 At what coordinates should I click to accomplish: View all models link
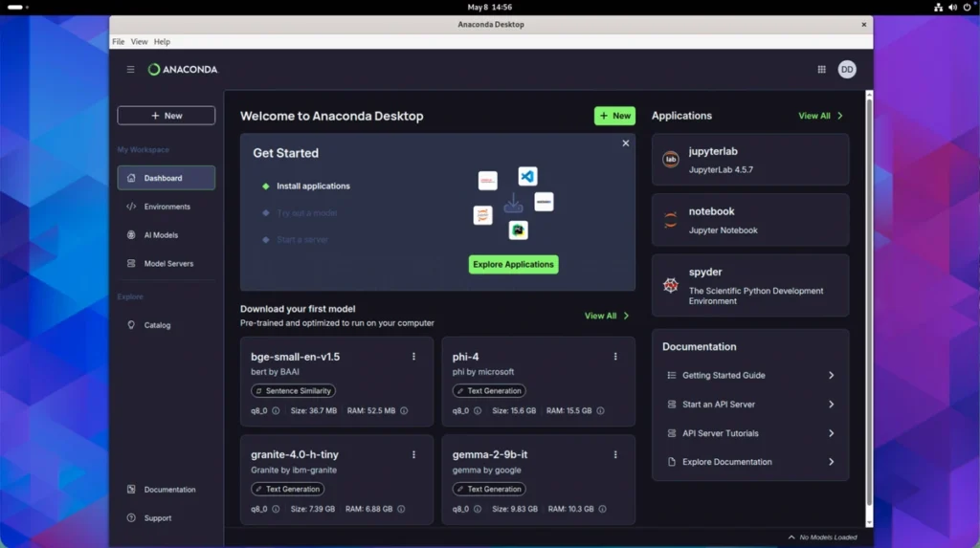(607, 316)
